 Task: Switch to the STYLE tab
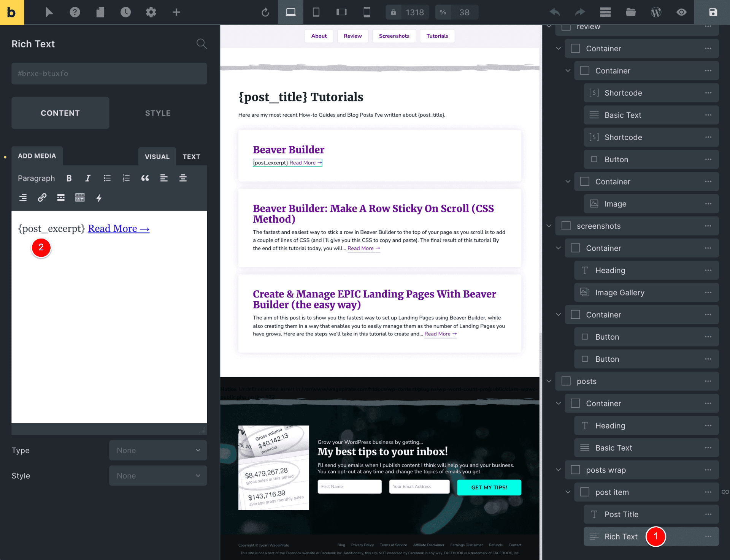(x=158, y=113)
